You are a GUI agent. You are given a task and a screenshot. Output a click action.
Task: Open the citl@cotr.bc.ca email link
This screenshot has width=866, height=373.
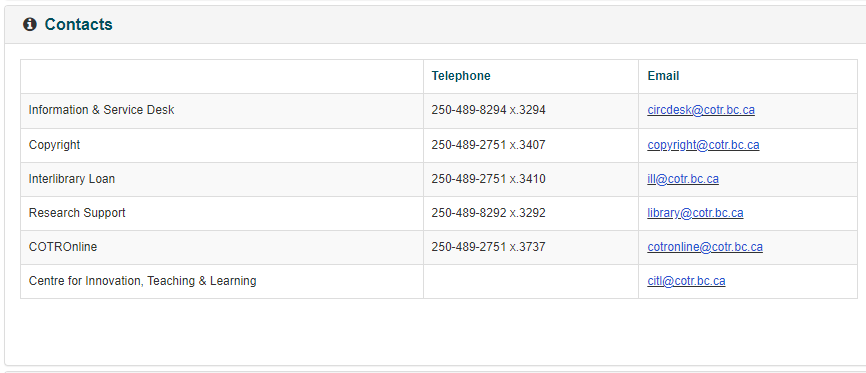686,281
